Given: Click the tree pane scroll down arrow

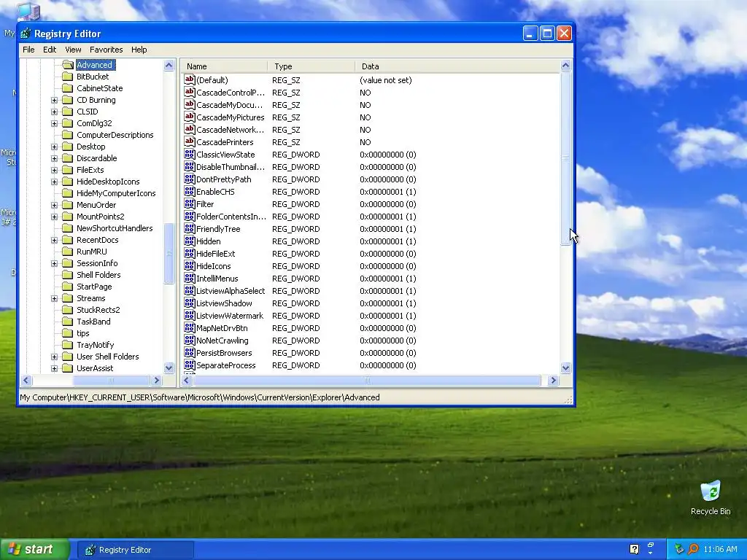Looking at the screenshot, I should tap(169, 367).
